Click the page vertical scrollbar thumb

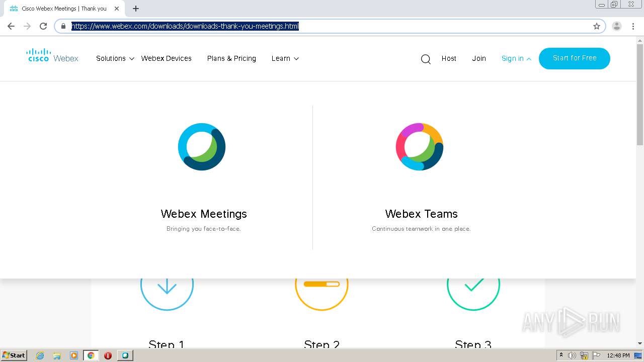tap(640, 96)
